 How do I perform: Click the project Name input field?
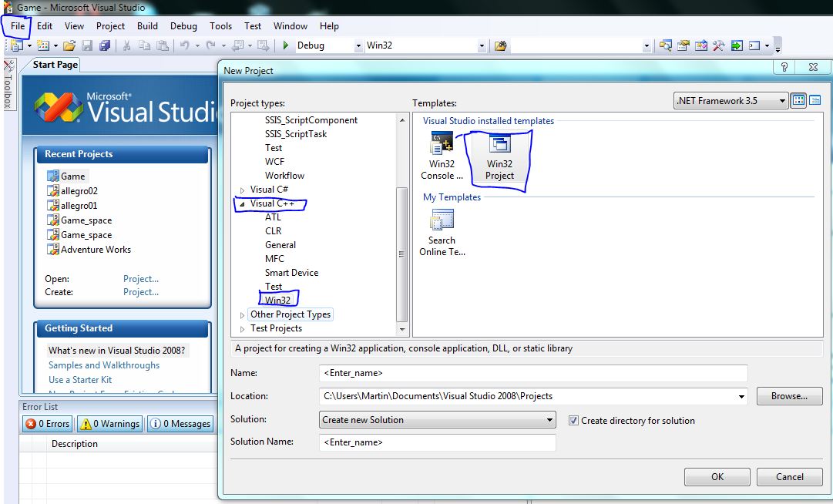point(533,373)
